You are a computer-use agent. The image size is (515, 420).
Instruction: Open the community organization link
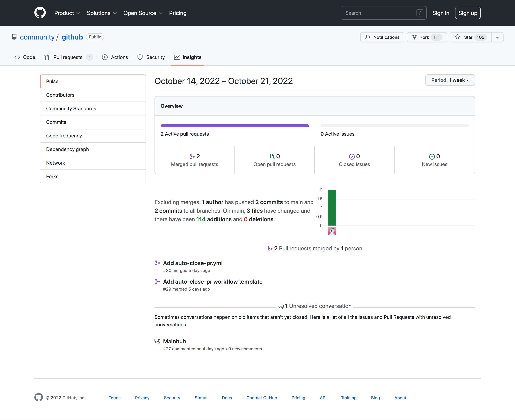(x=37, y=37)
